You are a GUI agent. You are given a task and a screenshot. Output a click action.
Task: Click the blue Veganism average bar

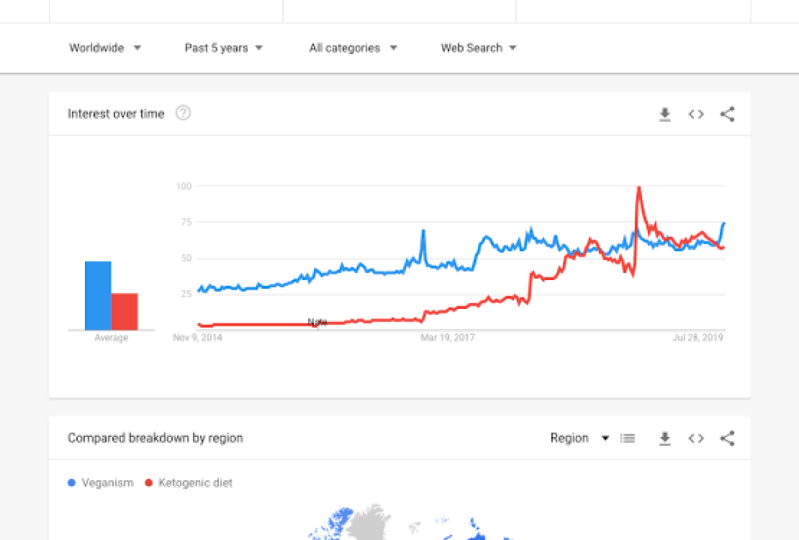pos(98,295)
